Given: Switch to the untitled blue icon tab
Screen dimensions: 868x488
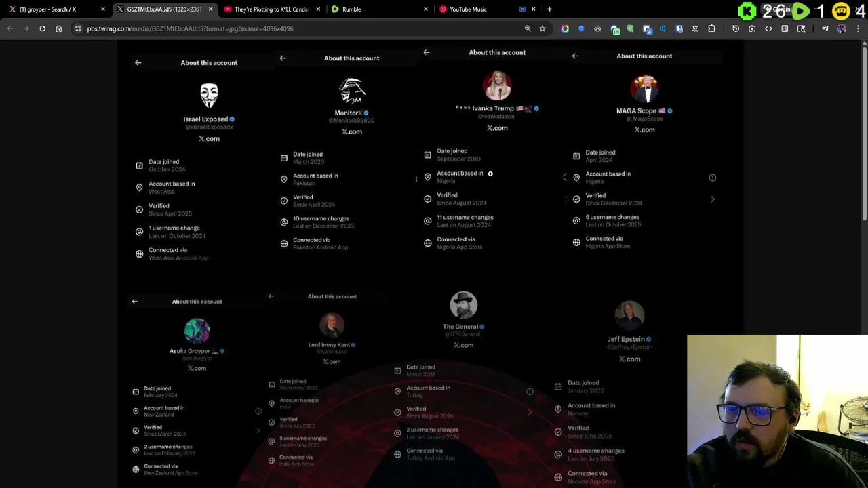Looking at the screenshot, I should tap(523, 9).
